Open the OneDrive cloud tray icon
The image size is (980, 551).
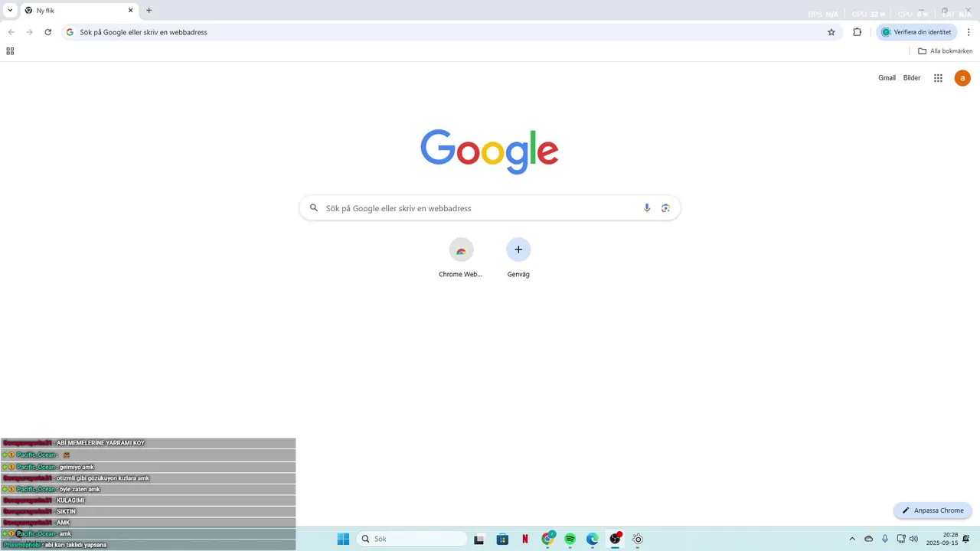point(869,539)
